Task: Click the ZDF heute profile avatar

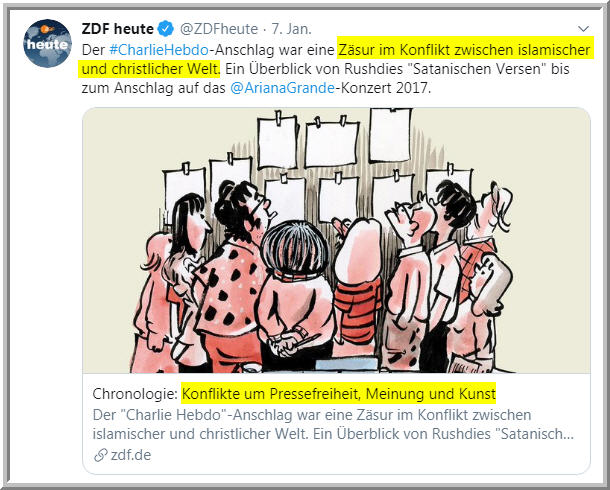Action: click(x=47, y=43)
